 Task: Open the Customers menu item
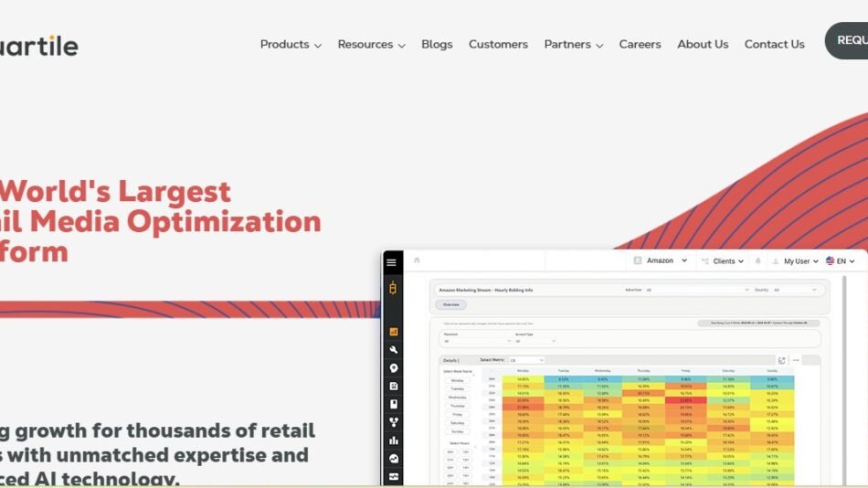tap(498, 44)
